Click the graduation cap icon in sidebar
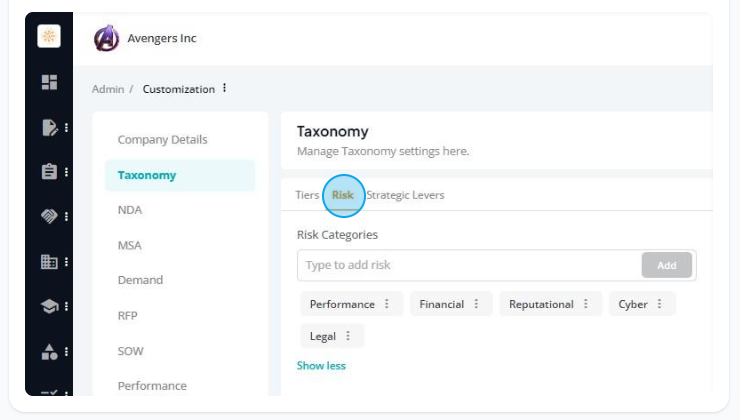Screen dimensions: 740x420 pyautogui.click(x=49, y=306)
